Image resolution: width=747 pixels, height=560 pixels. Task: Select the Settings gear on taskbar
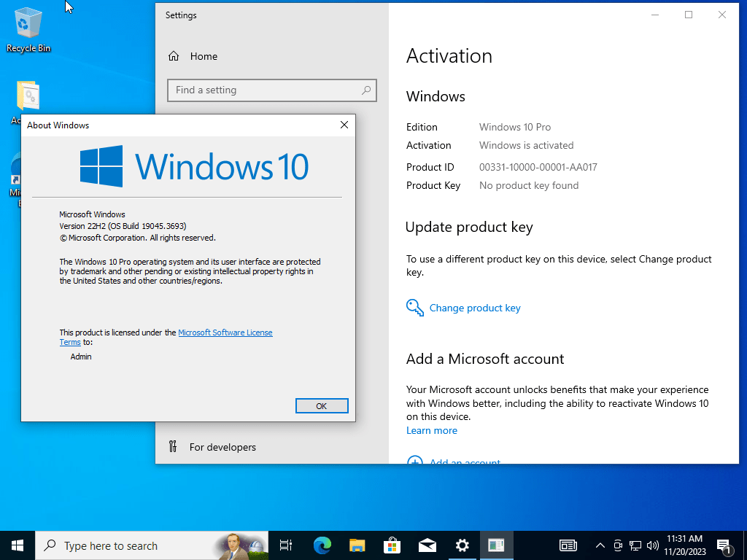[x=462, y=545]
